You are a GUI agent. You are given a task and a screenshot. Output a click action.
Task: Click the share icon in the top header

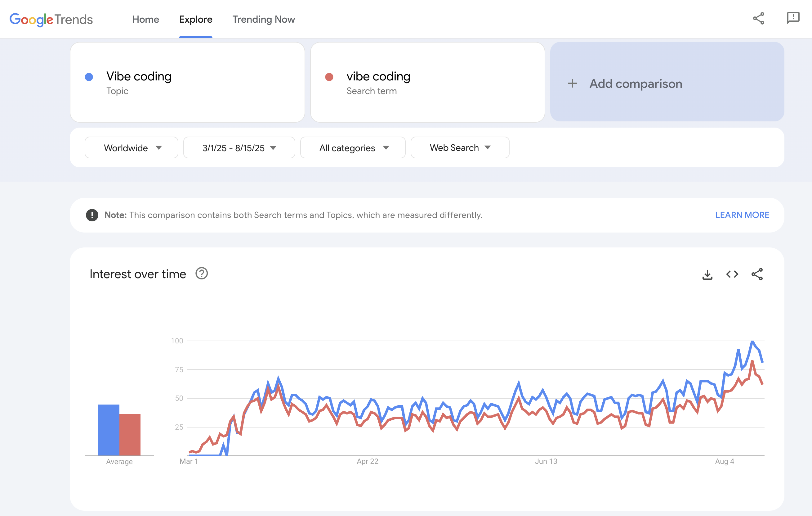[x=758, y=19]
